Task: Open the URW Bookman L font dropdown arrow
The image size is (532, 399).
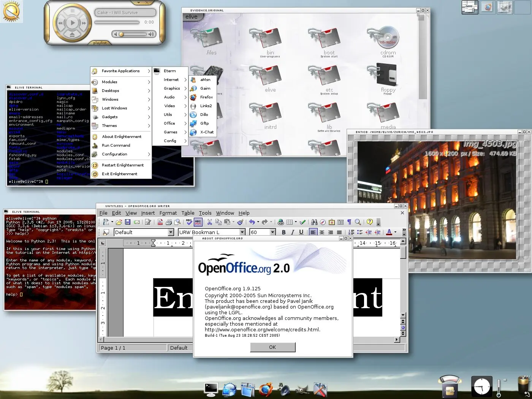Action: [242, 232]
